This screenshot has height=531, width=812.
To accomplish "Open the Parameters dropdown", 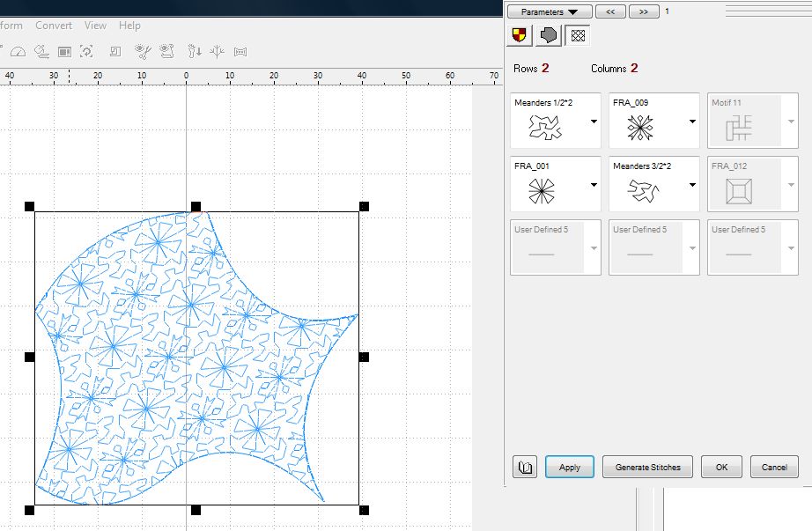I will point(550,12).
